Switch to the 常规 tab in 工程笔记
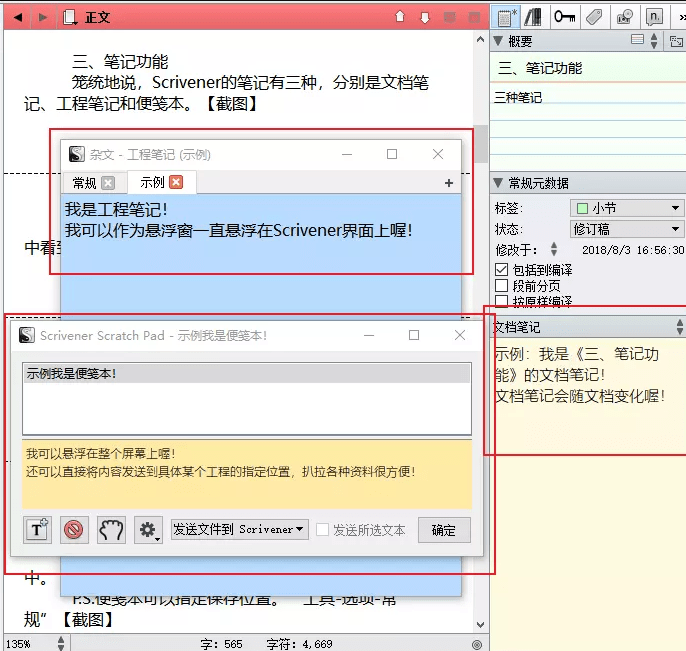Screen dimensions: 686x651 [84, 182]
